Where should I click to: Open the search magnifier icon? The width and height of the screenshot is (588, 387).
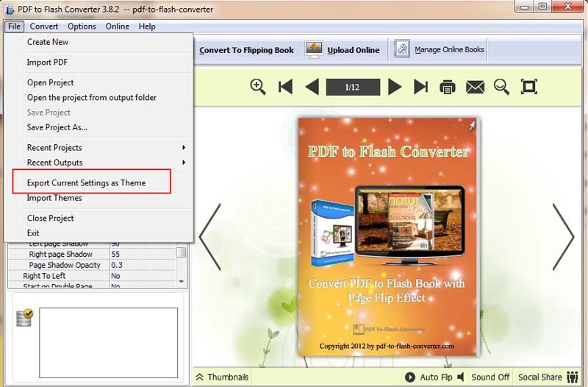501,87
